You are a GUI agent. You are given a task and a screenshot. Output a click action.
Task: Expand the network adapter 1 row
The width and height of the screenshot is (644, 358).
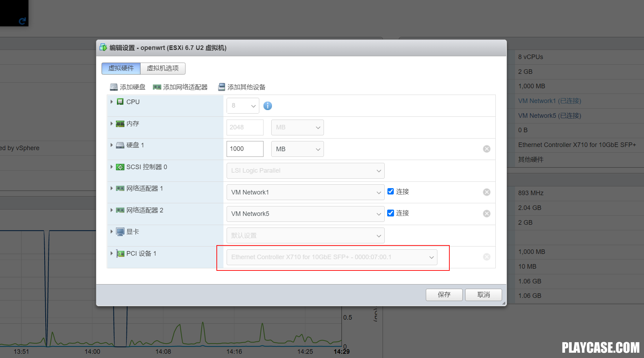click(112, 188)
